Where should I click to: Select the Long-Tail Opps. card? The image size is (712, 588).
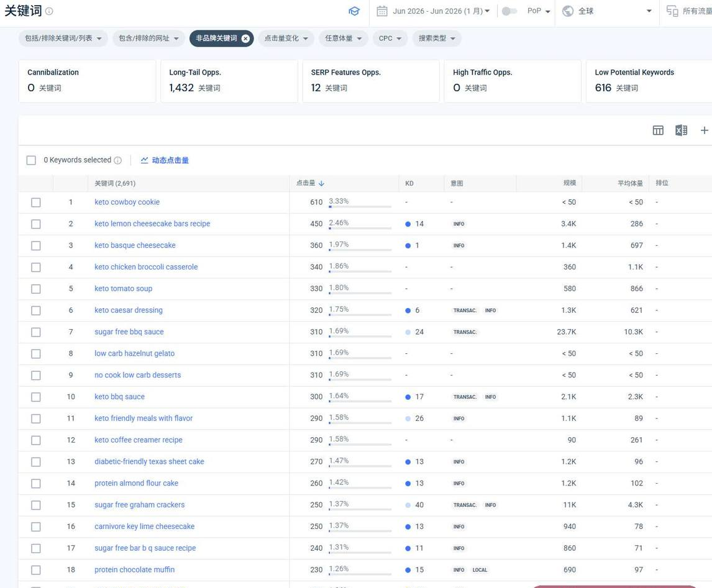tap(229, 81)
